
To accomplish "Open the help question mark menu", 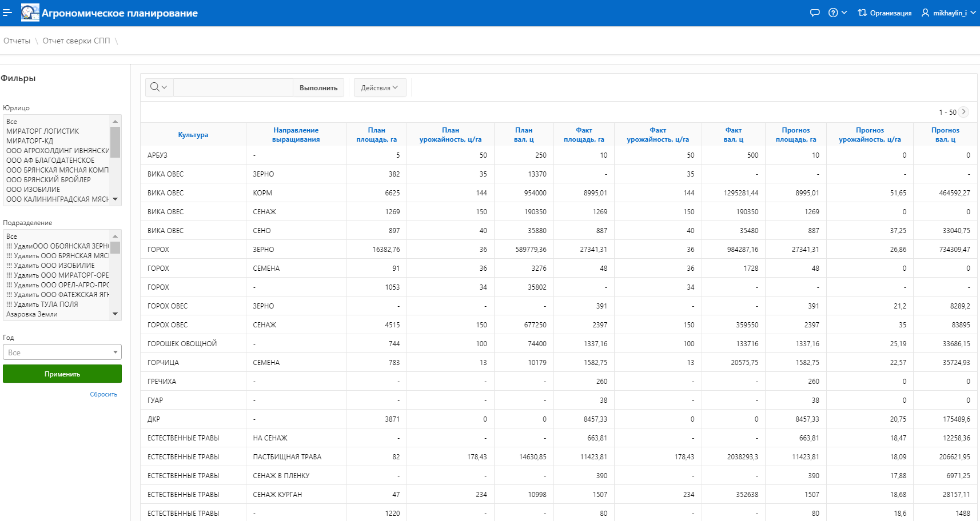I will tap(837, 13).
